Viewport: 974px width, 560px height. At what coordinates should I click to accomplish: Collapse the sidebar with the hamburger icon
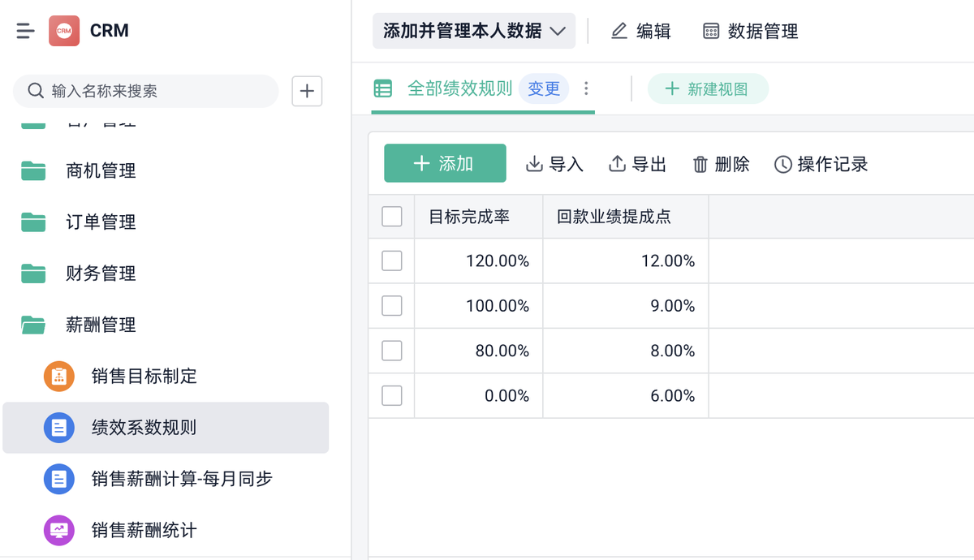pyautogui.click(x=25, y=31)
